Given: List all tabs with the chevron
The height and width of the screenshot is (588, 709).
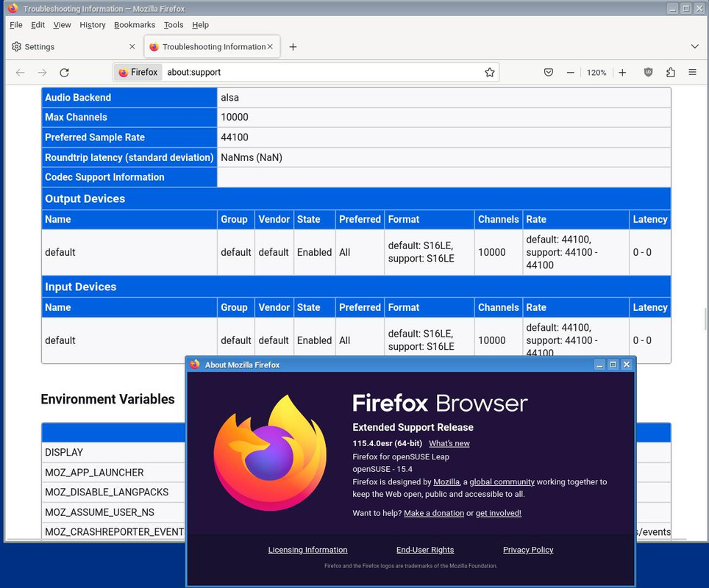Looking at the screenshot, I should click(x=695, y=46).
